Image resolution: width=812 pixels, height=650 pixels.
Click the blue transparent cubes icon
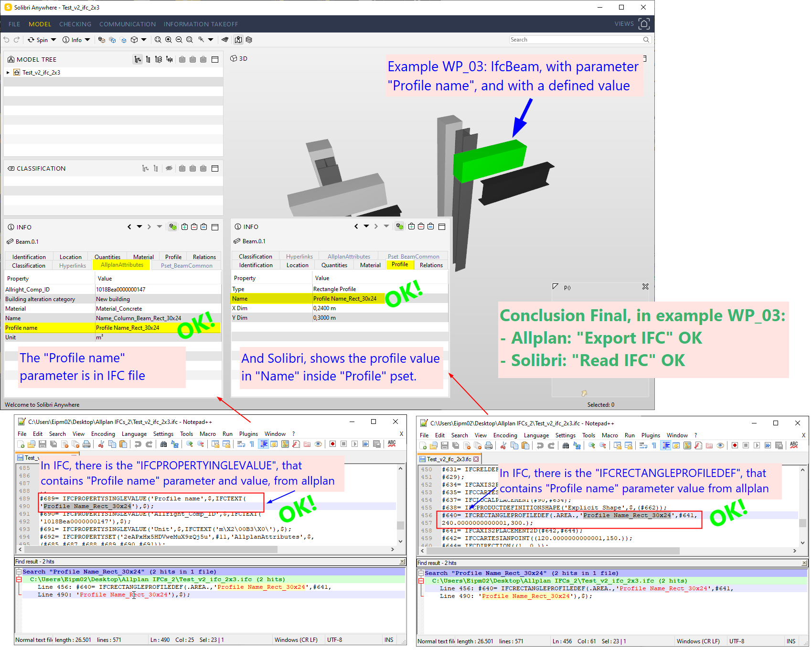click(112, 40)
